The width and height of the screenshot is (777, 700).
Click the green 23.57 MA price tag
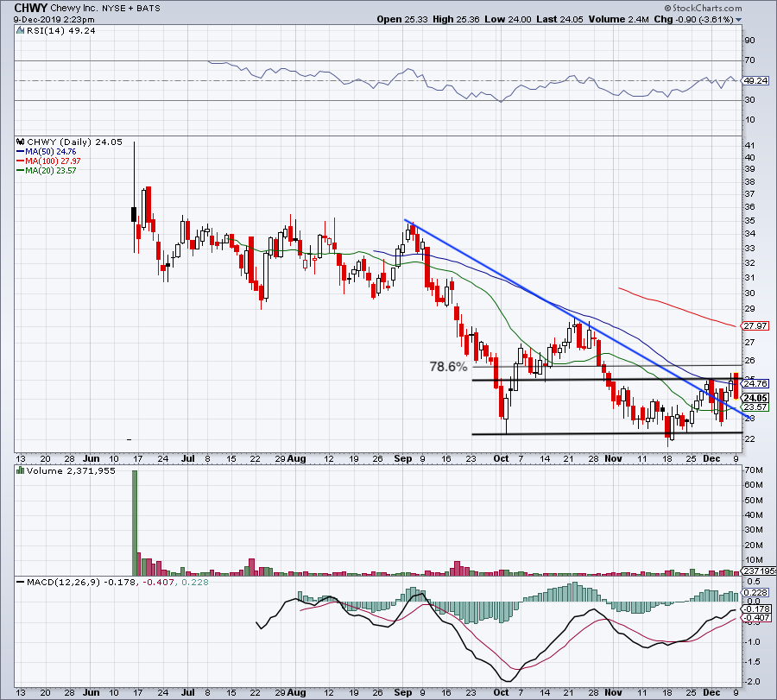(755, 407)
